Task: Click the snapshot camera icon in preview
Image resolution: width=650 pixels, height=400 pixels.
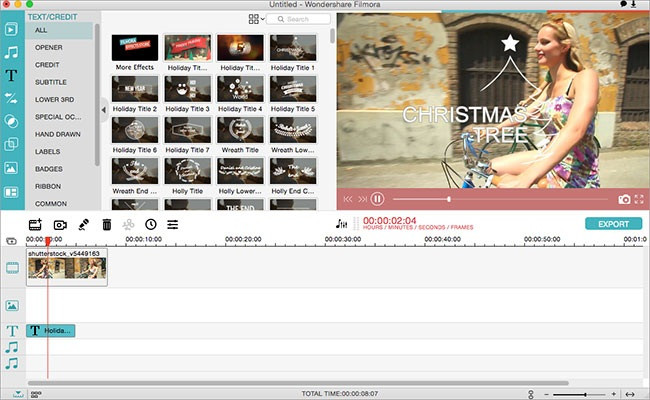Action: click(624, 199)
